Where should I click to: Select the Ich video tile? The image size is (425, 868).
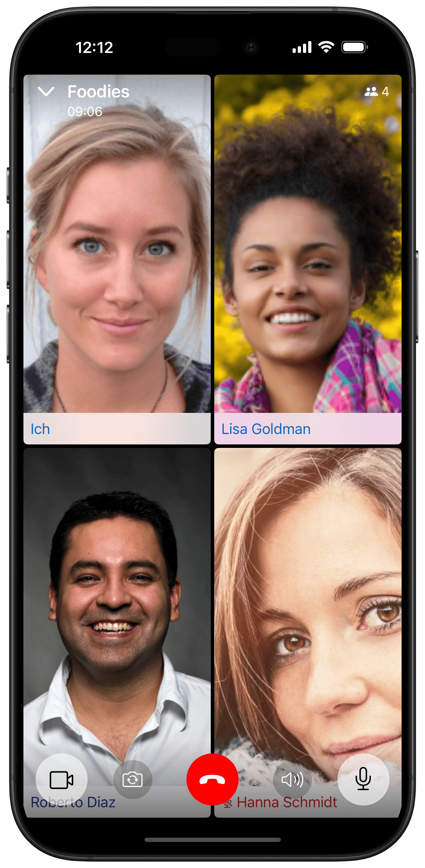click(117, 260)
